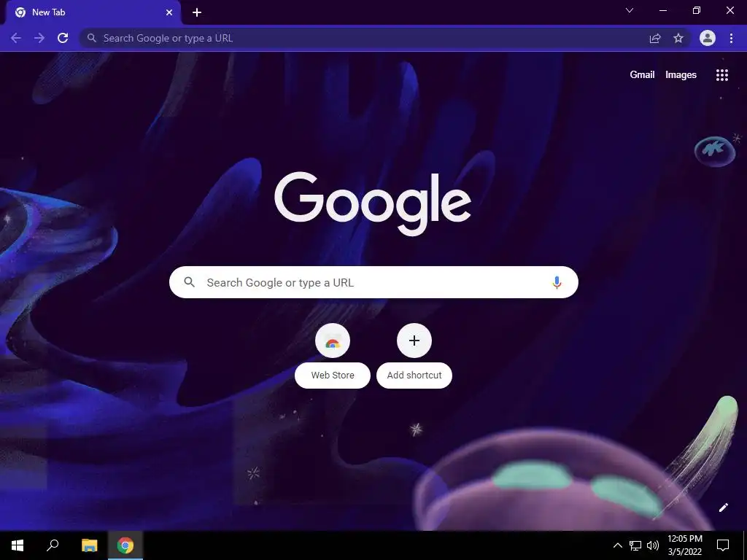The height and width of the screenshot is (560, 747).
Task: Click the Add shortcut plus icon
Action: (414, 341)
